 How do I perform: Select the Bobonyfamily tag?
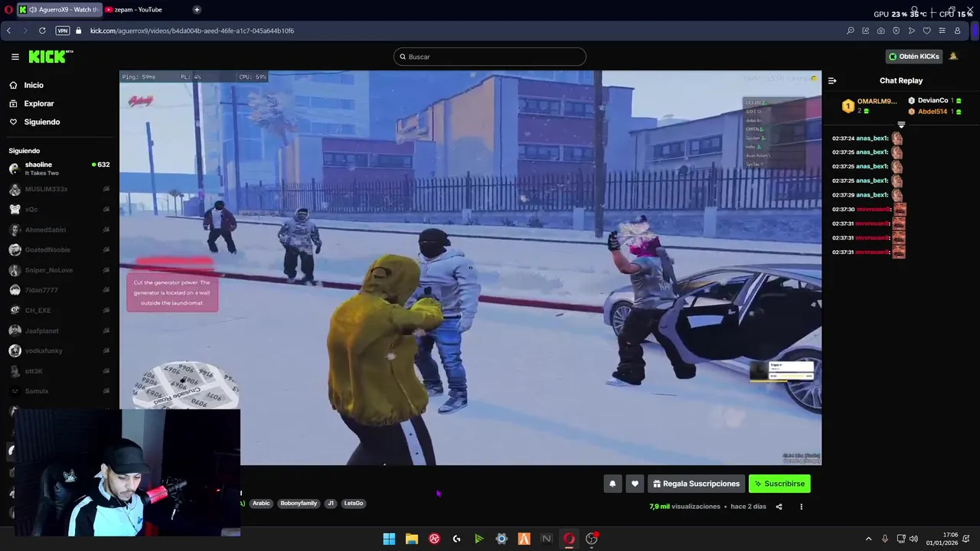tap(299, 504)
